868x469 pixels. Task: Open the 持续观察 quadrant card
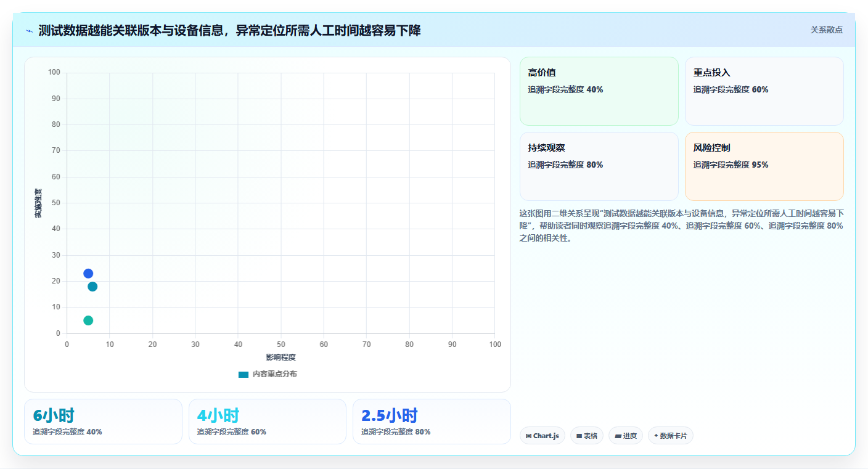599,166
